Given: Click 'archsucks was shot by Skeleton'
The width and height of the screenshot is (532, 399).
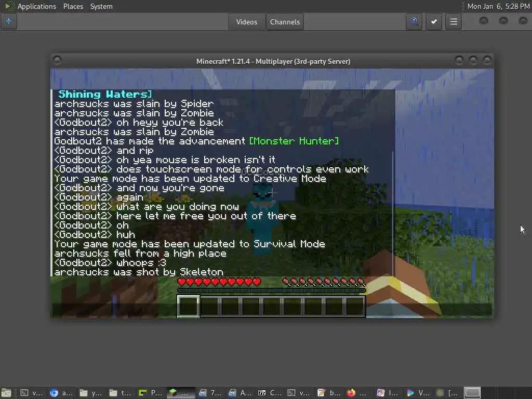Looking at the screenshot, I should [x=139, y=272].
